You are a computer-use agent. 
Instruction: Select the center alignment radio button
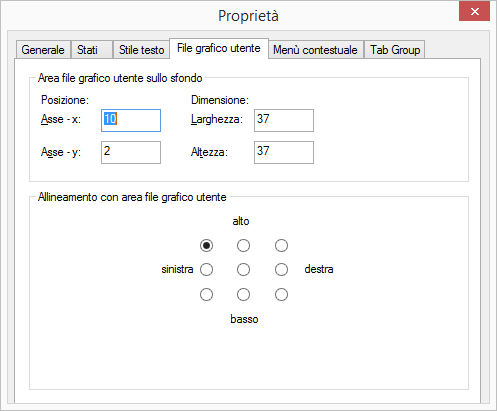(243, 269)
